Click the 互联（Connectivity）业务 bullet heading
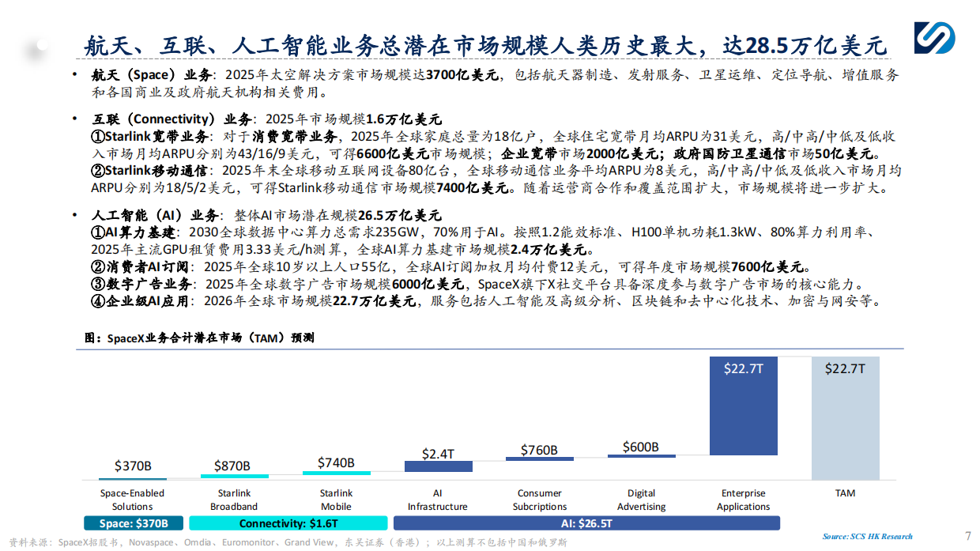 171,120
